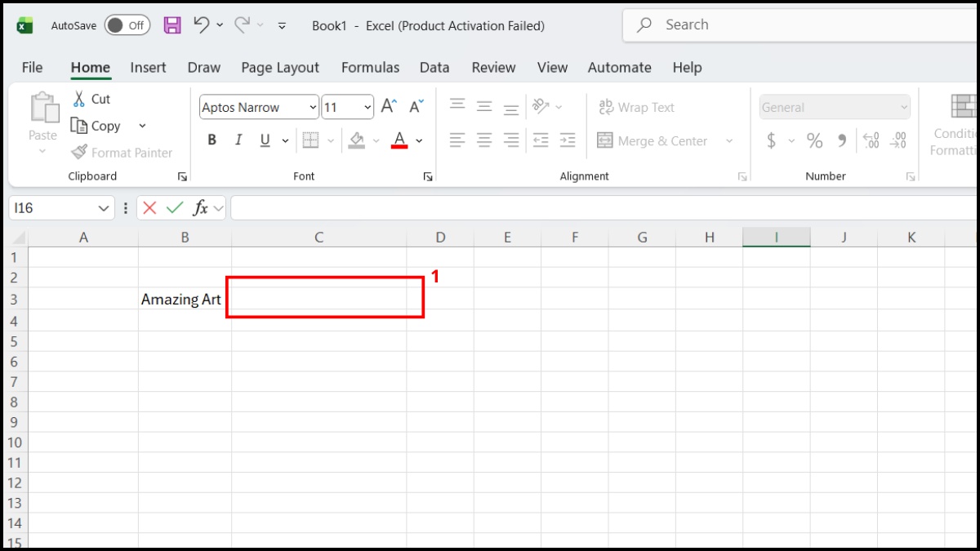Switch to the Formulas ribbon tab
Image resolution: width=980 pixels, height=551 pixels.
pyautogui.click(x=370, y=67)
